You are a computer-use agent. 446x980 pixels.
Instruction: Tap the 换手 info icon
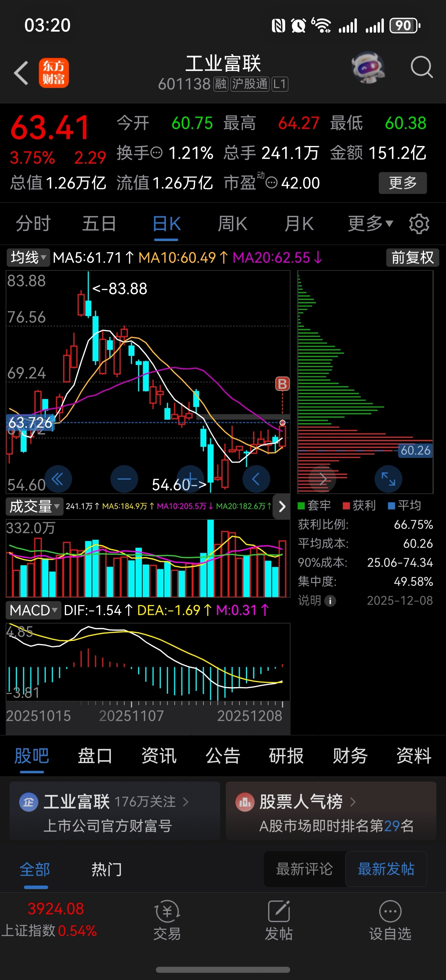click(x=156, y=153)
